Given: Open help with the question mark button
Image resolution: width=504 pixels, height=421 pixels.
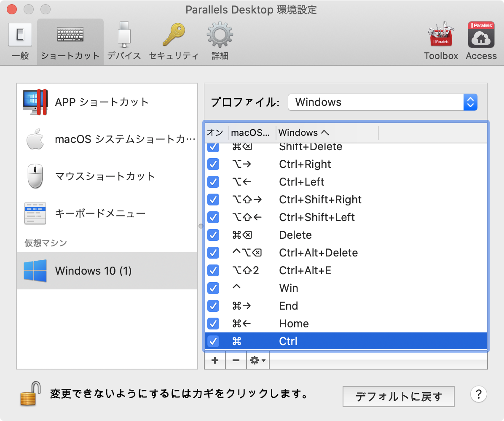Looking at the screenshot, I should click(479, 394).
